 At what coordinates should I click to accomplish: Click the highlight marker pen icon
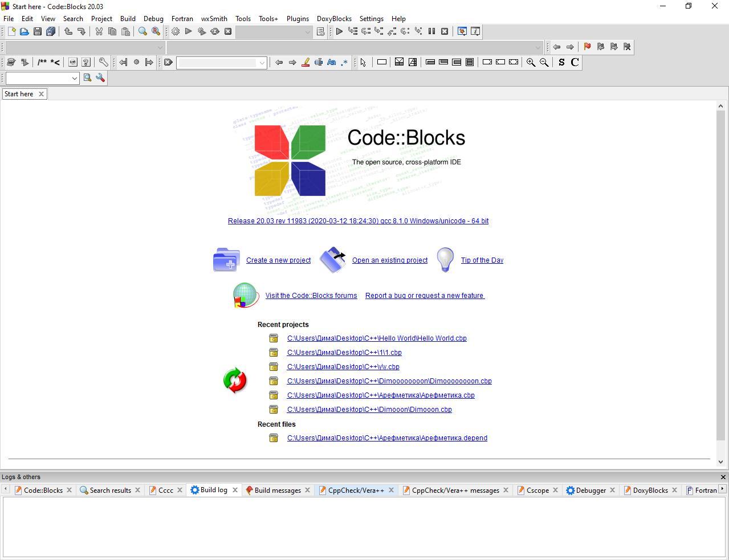[306, 63]
